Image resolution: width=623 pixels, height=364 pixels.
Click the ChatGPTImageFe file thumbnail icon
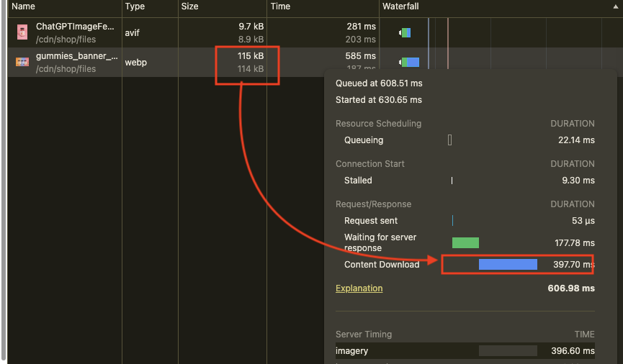(x=22, y=32)
